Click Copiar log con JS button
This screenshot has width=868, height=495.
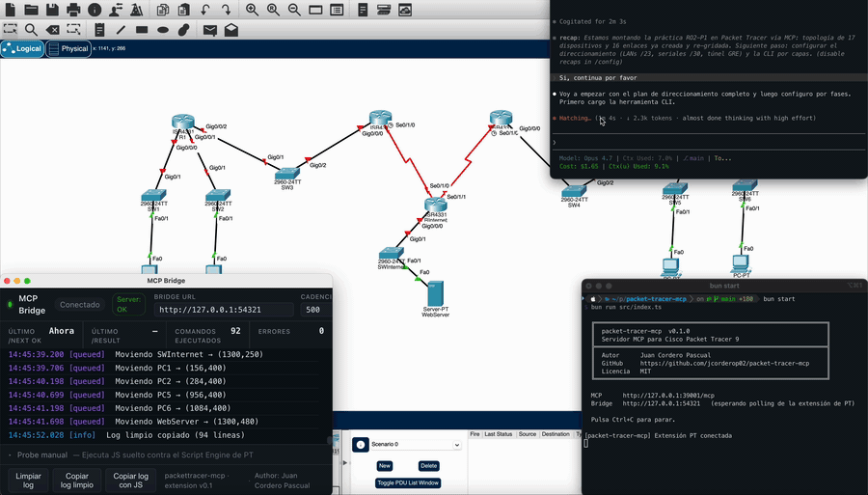tap(130, 481)
